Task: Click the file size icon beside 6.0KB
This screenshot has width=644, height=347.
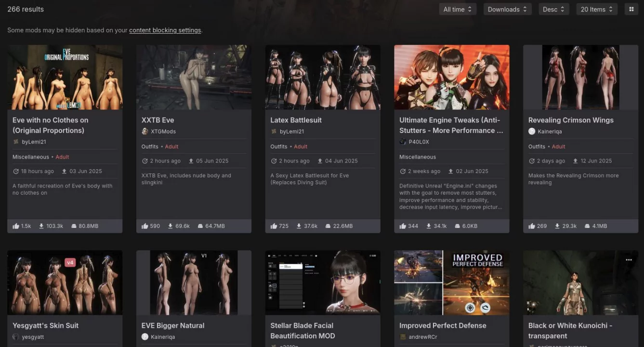Action: (457, 226)
